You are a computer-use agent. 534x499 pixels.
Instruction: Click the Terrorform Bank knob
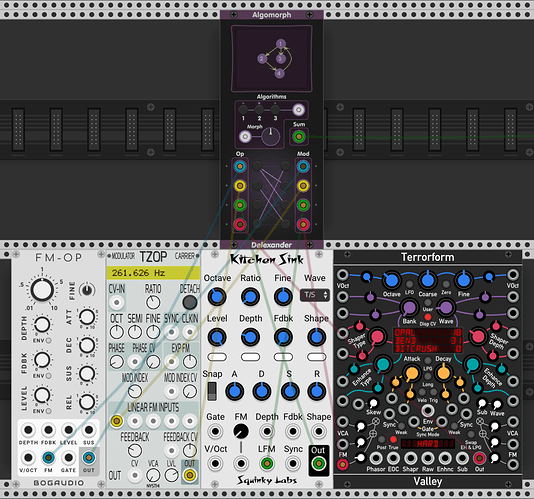pos(409,308)
